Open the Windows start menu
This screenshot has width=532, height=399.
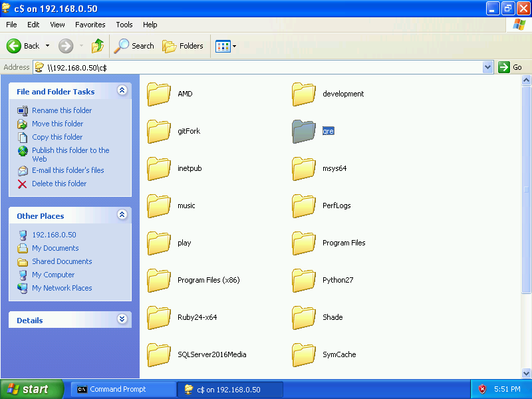click(31, 389)
